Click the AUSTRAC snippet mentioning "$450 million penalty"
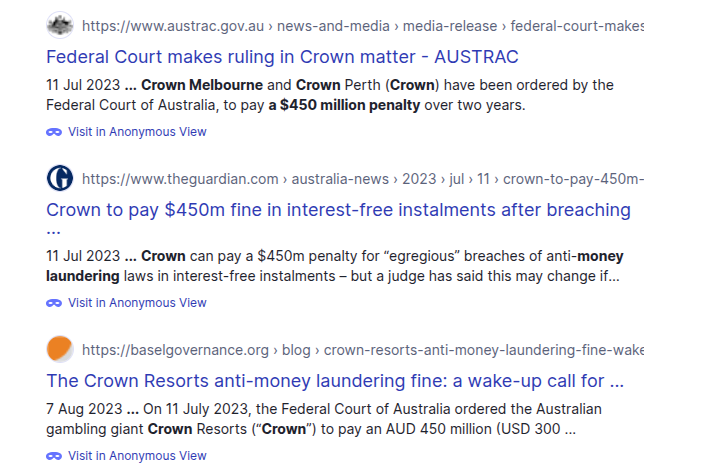724x469 pixels. click(330, 95)
